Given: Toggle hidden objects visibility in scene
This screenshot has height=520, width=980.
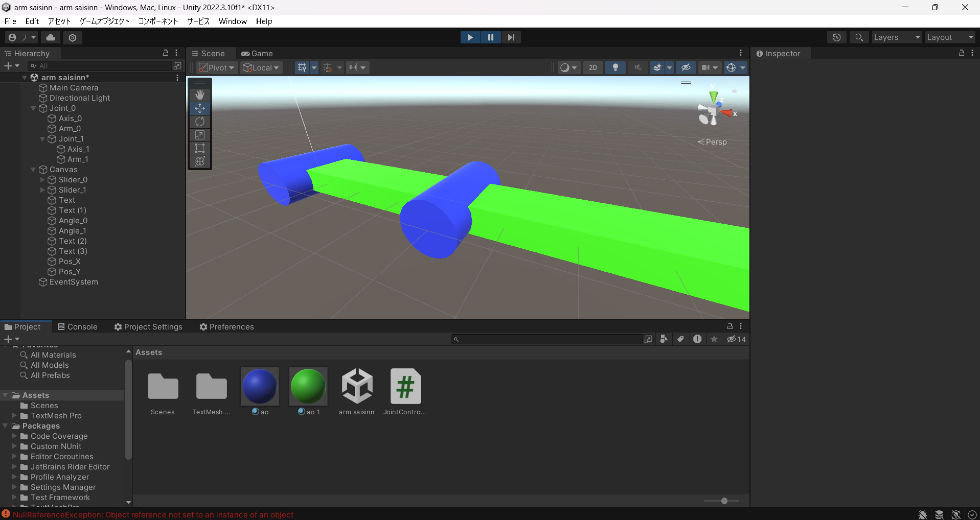Looking at the screenshot, I should tap(686, 67).
